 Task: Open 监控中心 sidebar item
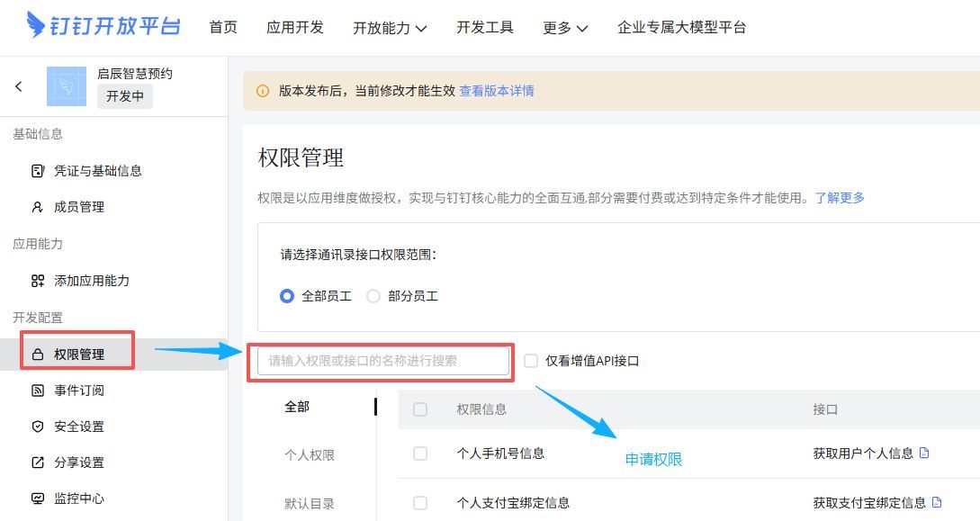pos(78,499)
